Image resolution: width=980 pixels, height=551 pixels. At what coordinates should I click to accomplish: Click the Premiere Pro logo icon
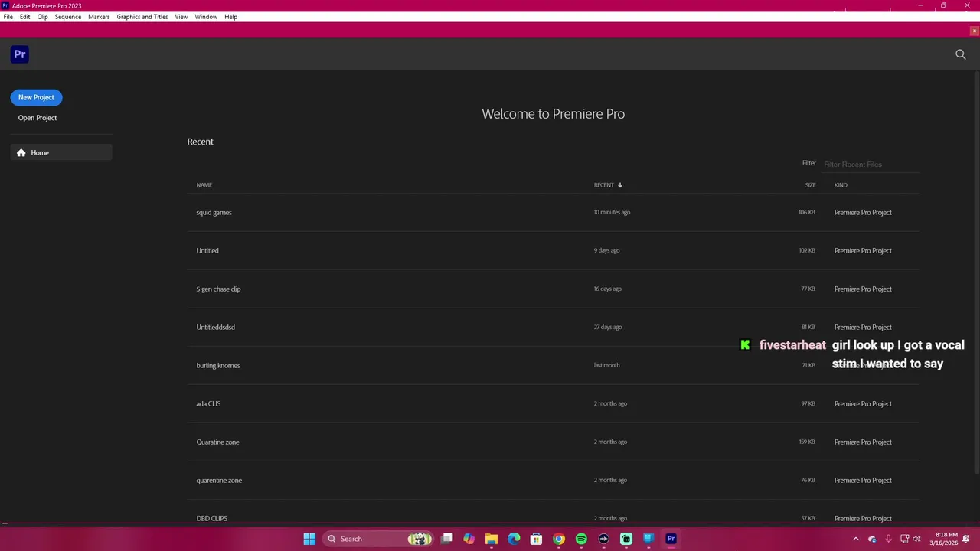coord(20,54)
